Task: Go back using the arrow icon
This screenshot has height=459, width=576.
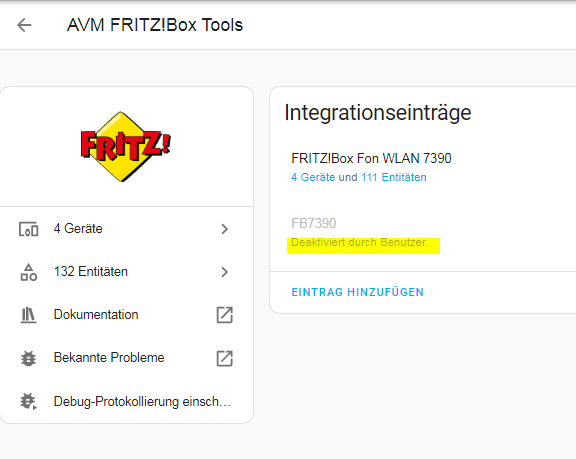Action: tap(24, 25)
